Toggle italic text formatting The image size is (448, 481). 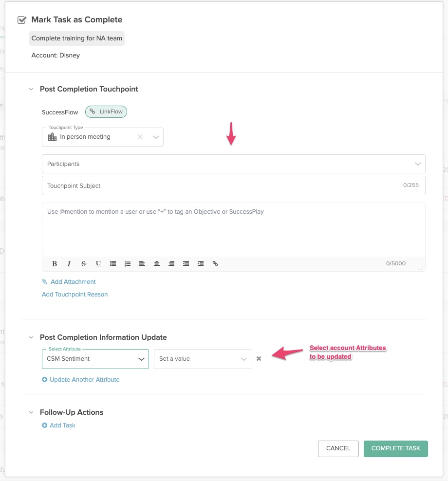coord(69,263)
